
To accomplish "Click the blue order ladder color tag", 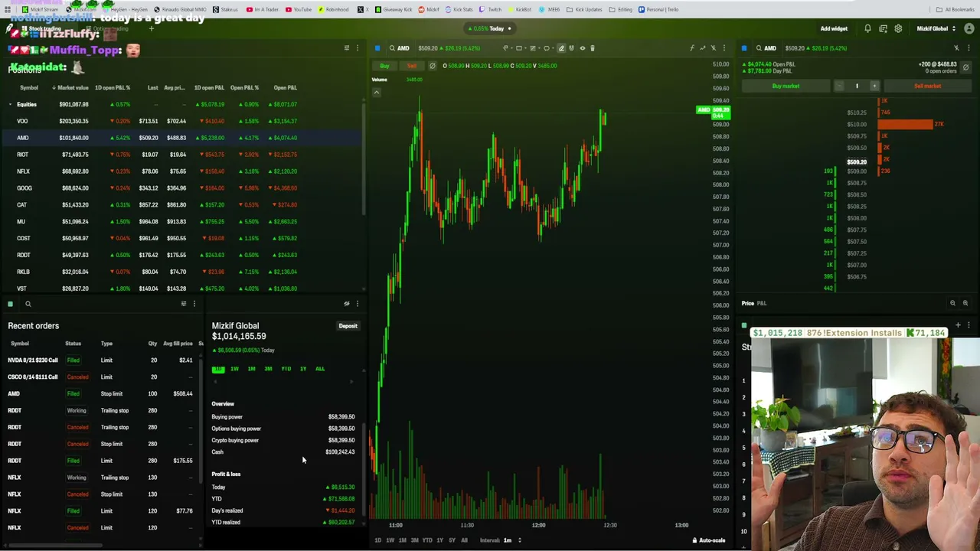I will [744, 48].
